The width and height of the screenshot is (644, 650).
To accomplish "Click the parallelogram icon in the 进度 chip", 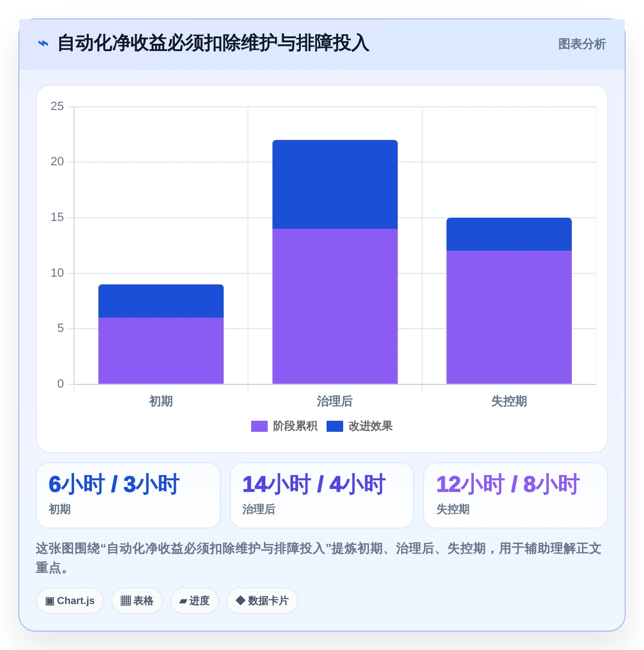I will point(183,601).
